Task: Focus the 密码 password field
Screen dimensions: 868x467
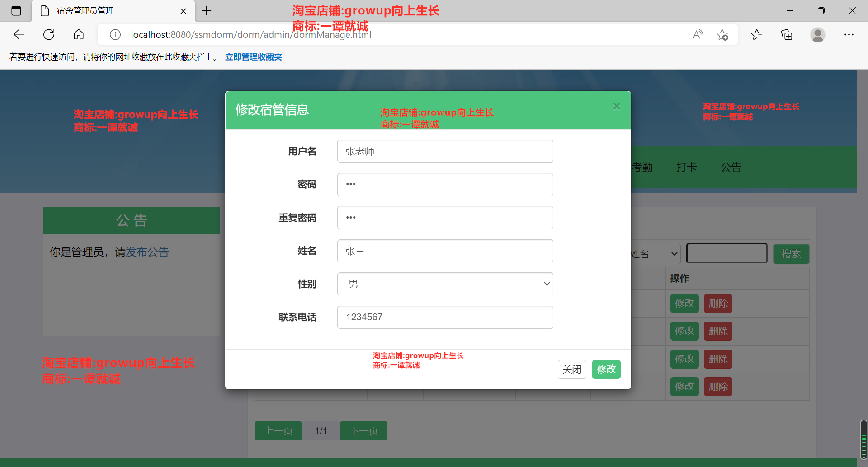Action: pos(445,184)
